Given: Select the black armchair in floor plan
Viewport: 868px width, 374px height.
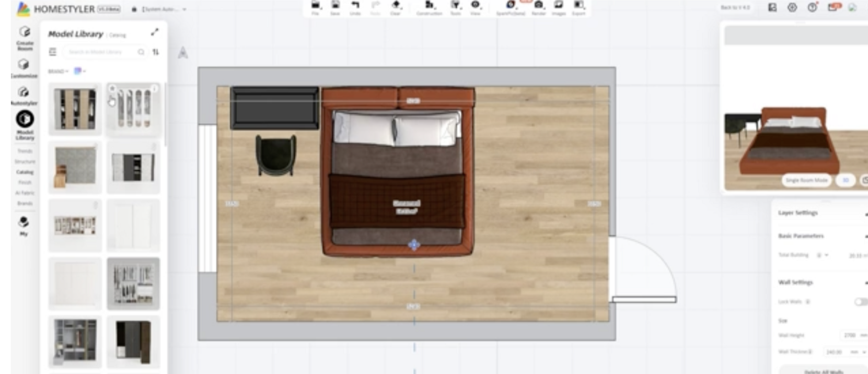Looking at the screenshot, I should 275,155.
